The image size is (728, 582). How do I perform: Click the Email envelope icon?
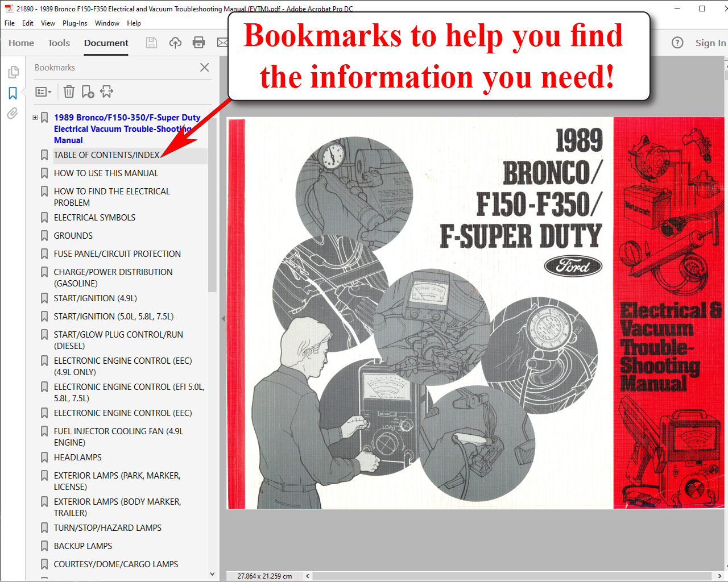pos(222,43)
